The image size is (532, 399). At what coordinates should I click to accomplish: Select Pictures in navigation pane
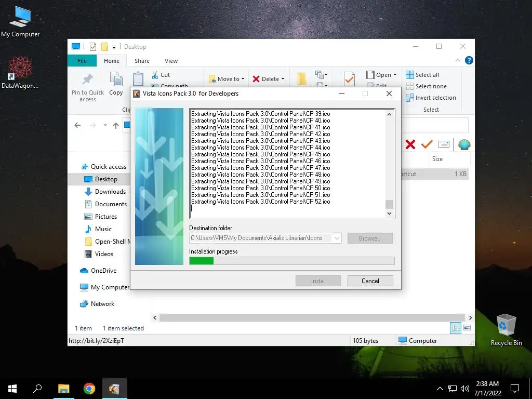coord(100,217)
